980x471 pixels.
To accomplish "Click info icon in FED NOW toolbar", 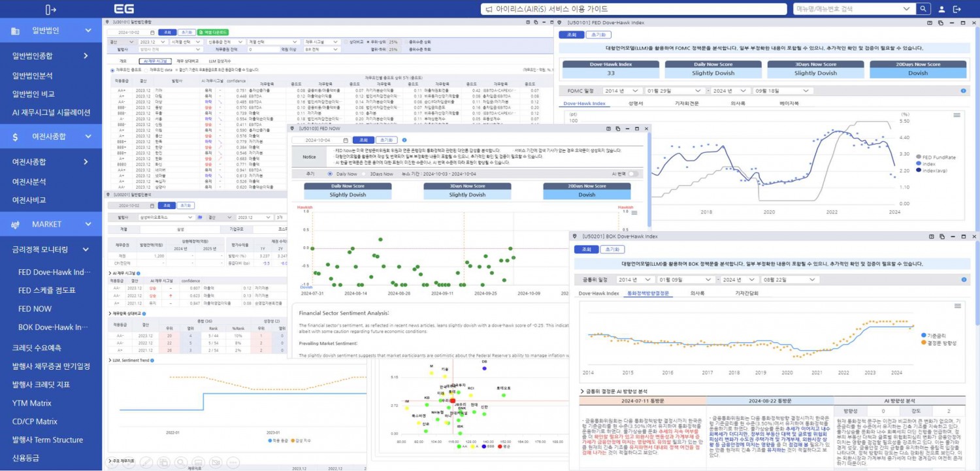I will [x=404, y=140].
